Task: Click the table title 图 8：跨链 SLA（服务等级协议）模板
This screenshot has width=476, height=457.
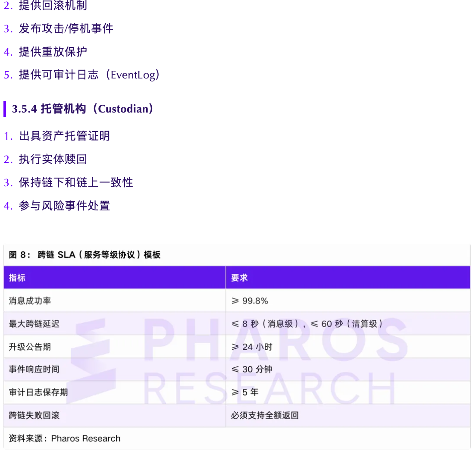Action: [84, 254]
